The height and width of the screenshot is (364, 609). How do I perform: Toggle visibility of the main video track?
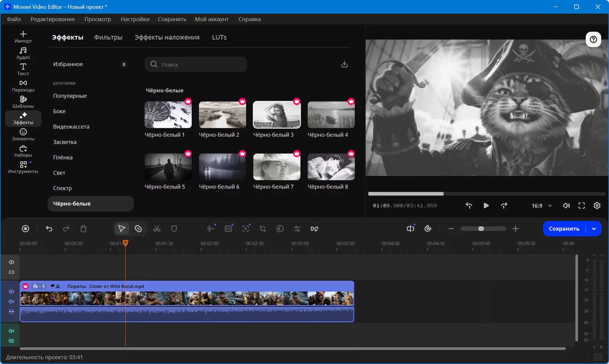tap(11, 292)
